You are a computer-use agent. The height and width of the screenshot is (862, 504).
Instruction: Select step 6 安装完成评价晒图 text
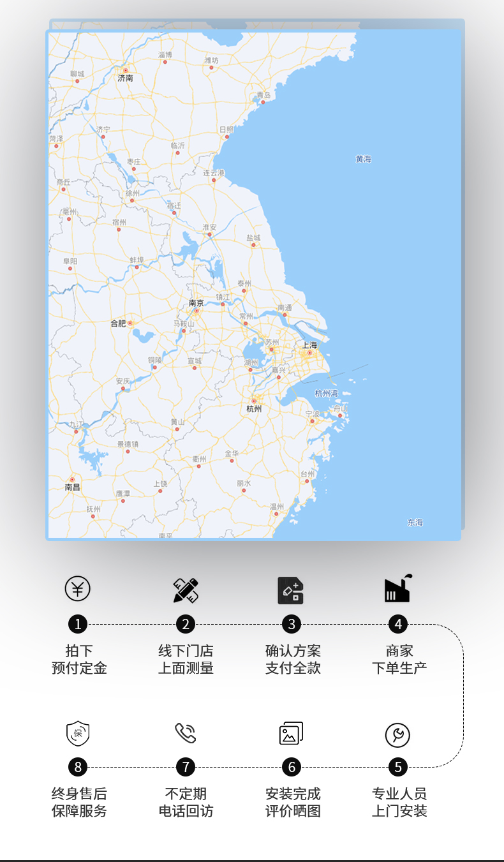[x=293, y=802]
